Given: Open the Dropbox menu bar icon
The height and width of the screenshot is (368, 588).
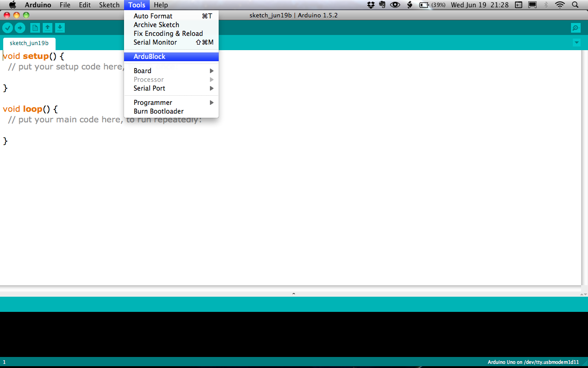Looking at the screenshot, I should (371, 5).
